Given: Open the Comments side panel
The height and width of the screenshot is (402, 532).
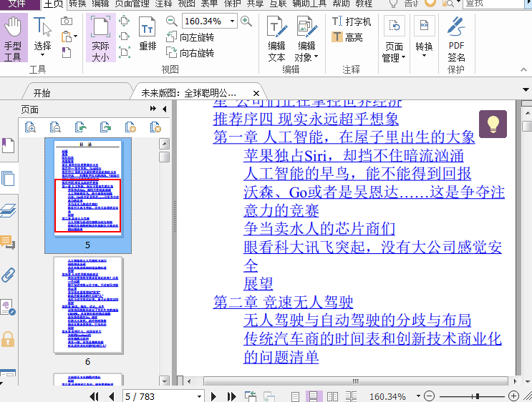Looking at the screenshot, I should point(8,242).
